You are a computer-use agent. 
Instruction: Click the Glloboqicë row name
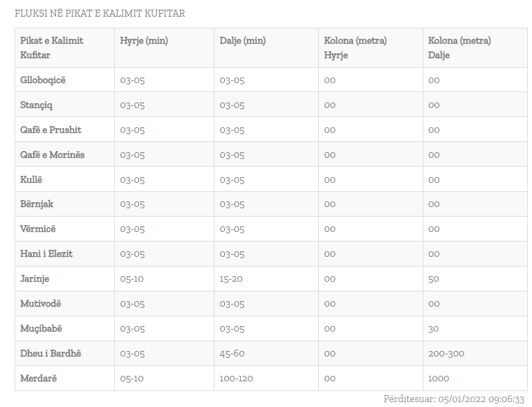coord(43,80)
